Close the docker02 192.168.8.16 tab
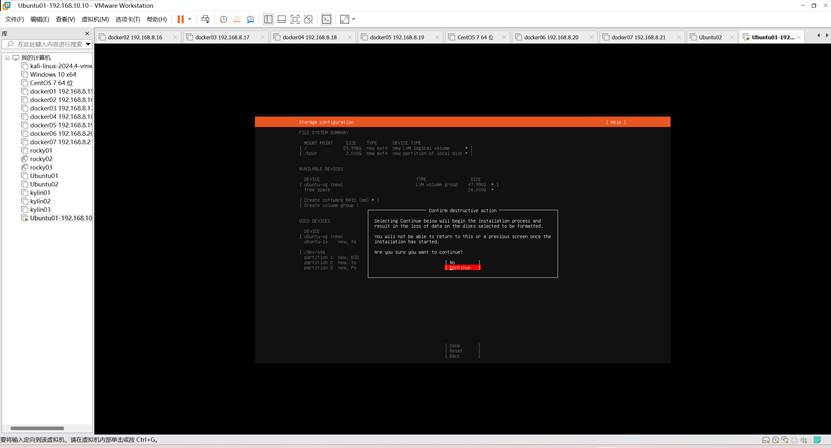831x448 pixels. pyautogui.click(x=175, y=37)
